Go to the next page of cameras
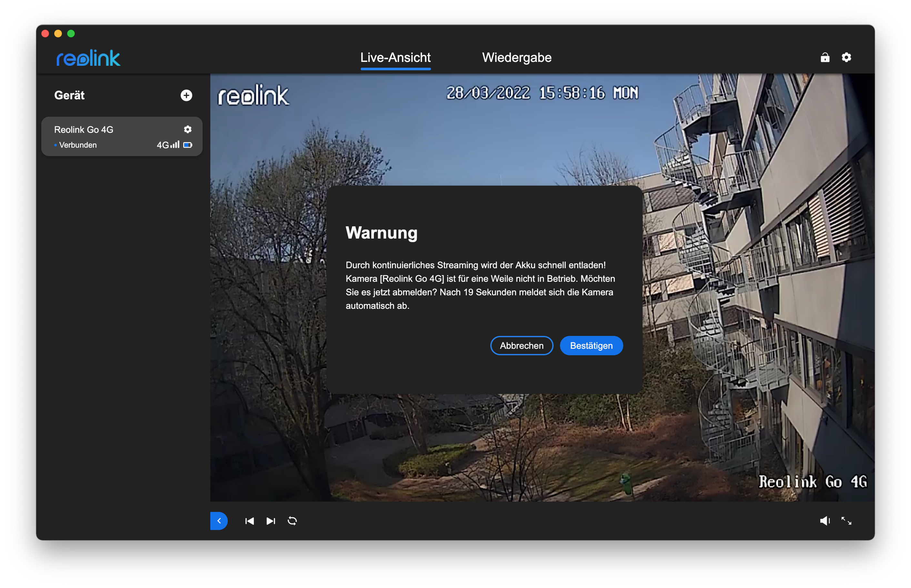Viewport: 911px width, 588px height. coord(271,521)
